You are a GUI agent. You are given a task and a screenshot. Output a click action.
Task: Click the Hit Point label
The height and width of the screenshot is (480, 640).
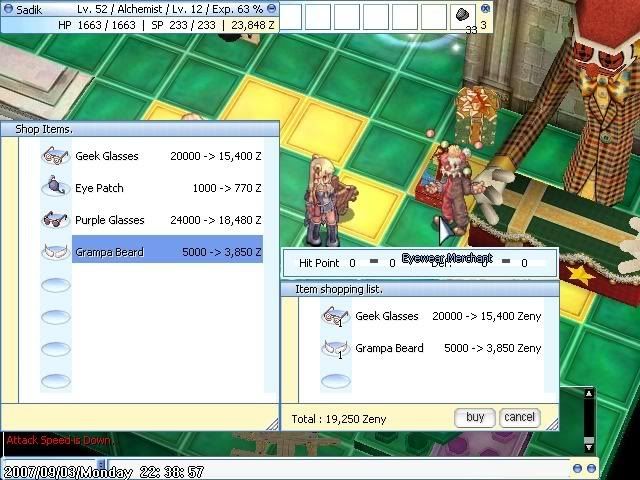(x=319, y=263)
